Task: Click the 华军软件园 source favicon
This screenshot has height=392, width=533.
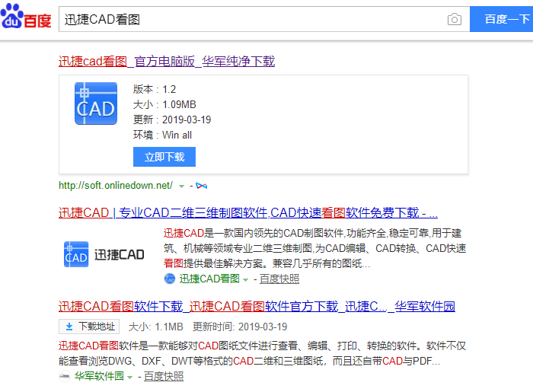Action: coord(64,376)
